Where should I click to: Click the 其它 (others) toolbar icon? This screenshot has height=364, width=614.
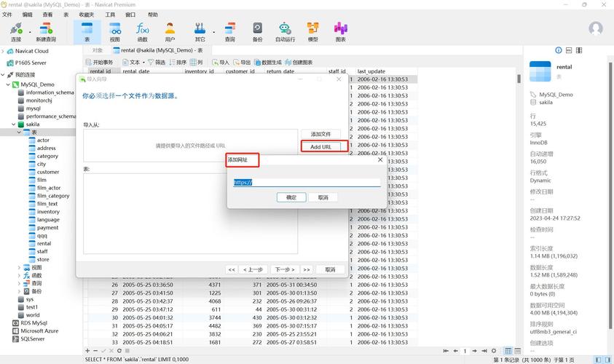click(200, 32)
